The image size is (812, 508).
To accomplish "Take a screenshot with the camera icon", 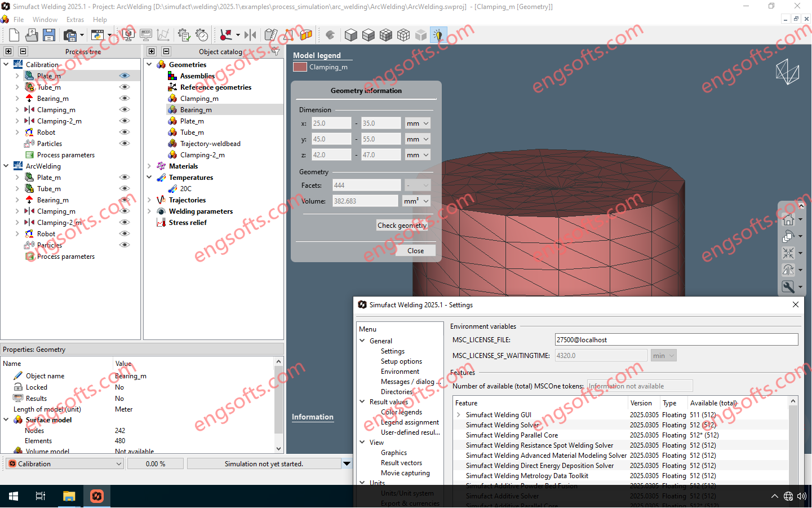I will pos(70,36).
